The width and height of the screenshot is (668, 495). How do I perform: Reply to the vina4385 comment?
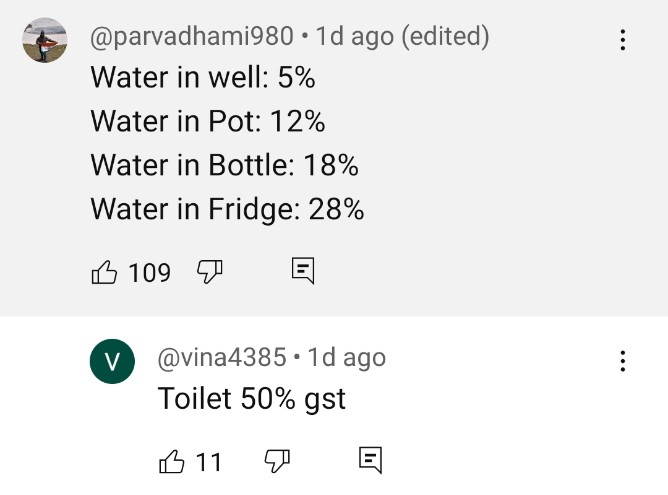(x=370, y=460)
